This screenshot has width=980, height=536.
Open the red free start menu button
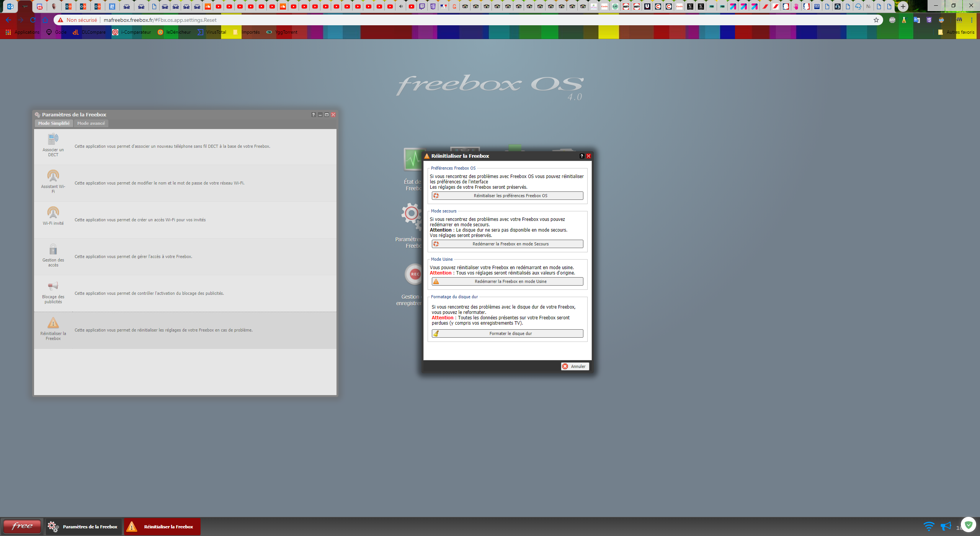tap(22, 526)
